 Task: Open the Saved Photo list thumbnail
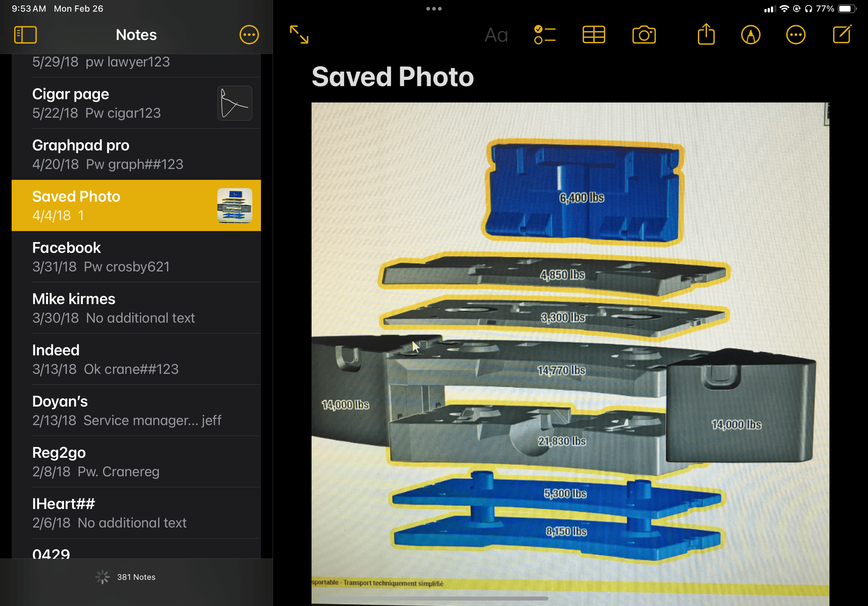click(235, 206)
